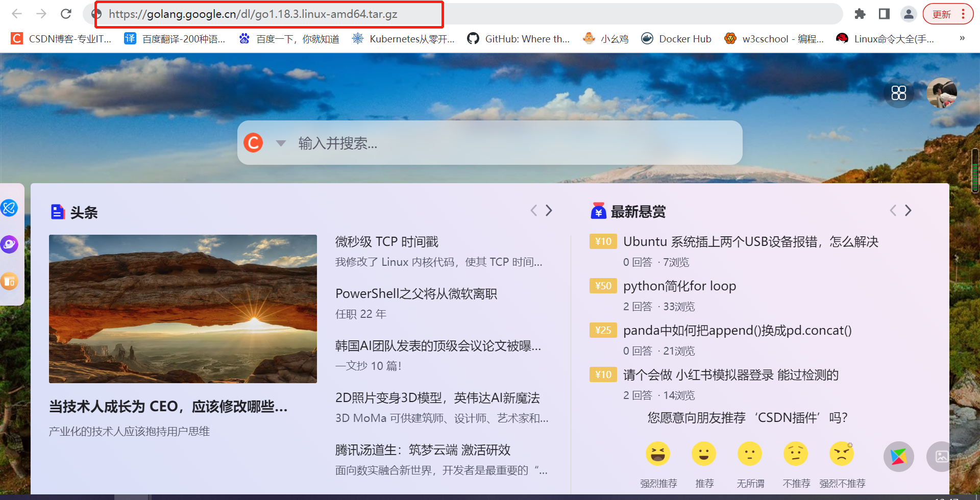
Task: Show more bookmarks with the » chevron
Action: click(x=962, y=38)
